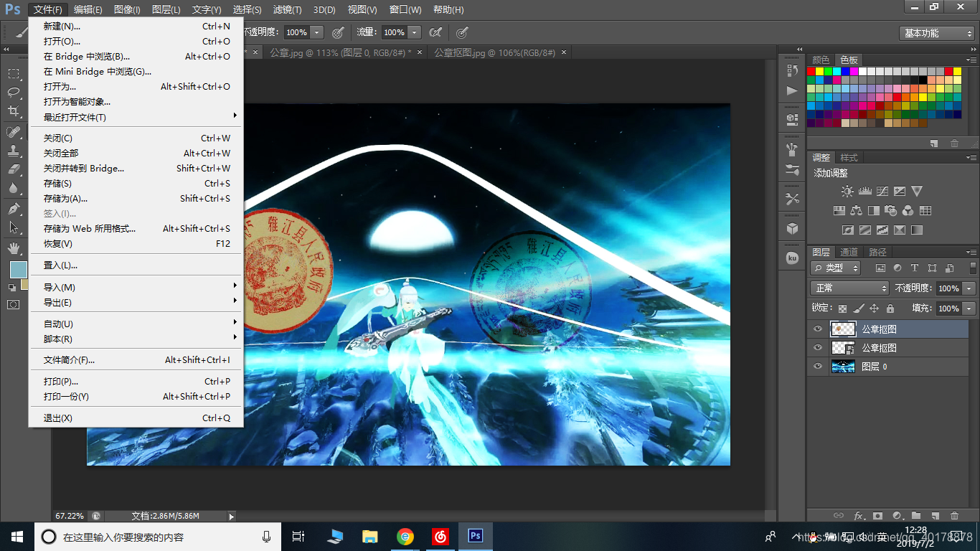Select the Spot Healing Brush tool
Viewport: 980px width, 551px height.
click(14, 132)
